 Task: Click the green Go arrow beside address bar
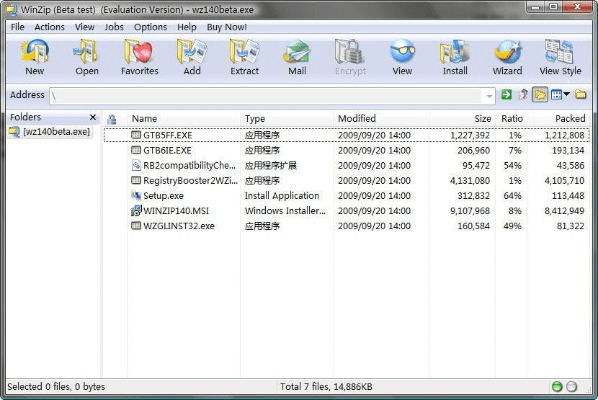tap(506, 94)
